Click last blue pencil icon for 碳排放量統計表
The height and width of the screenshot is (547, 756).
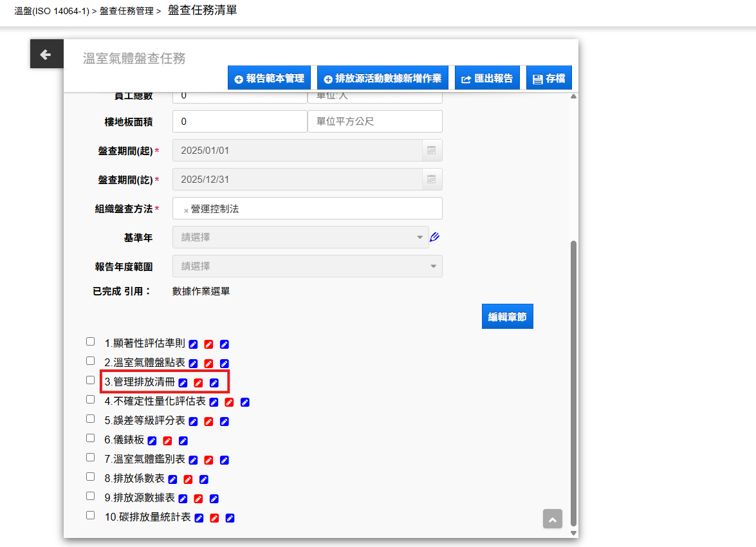pos(230,518)
